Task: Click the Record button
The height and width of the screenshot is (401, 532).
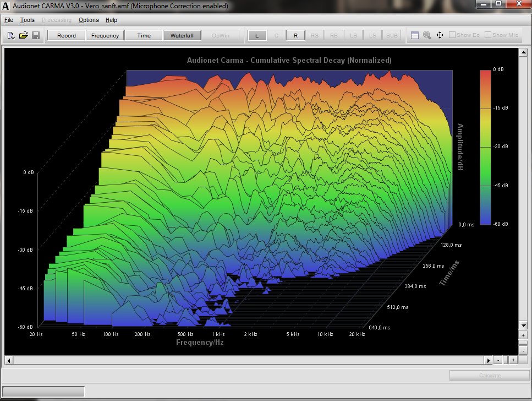Action: (67, 35)
